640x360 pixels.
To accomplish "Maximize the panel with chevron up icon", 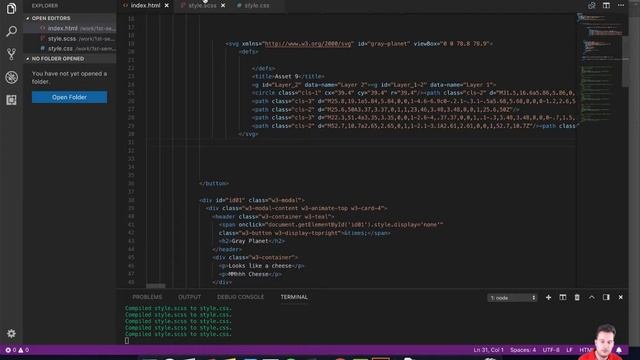I will (591, 298).
